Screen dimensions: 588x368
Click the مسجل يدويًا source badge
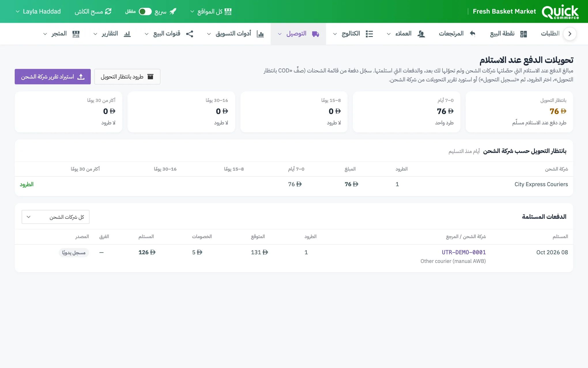tap(74, 253)
